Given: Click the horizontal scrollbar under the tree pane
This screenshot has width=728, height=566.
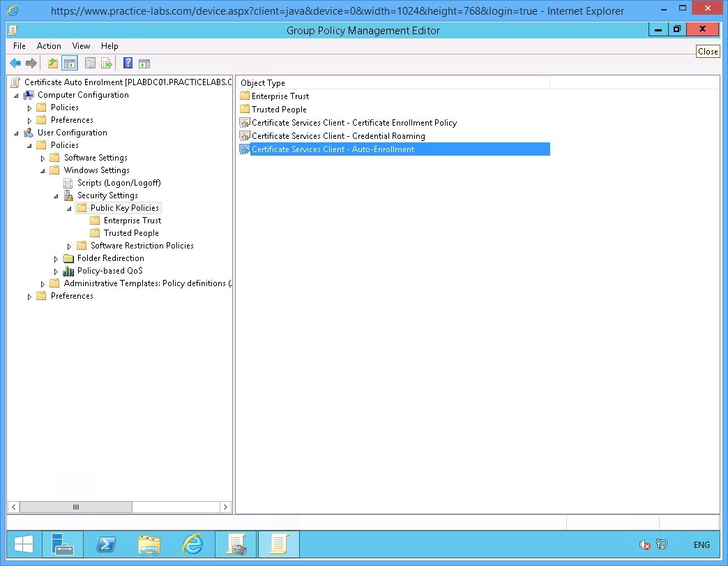Looking at the screenshot, I should pyautogui.click(x=75, y=508).
